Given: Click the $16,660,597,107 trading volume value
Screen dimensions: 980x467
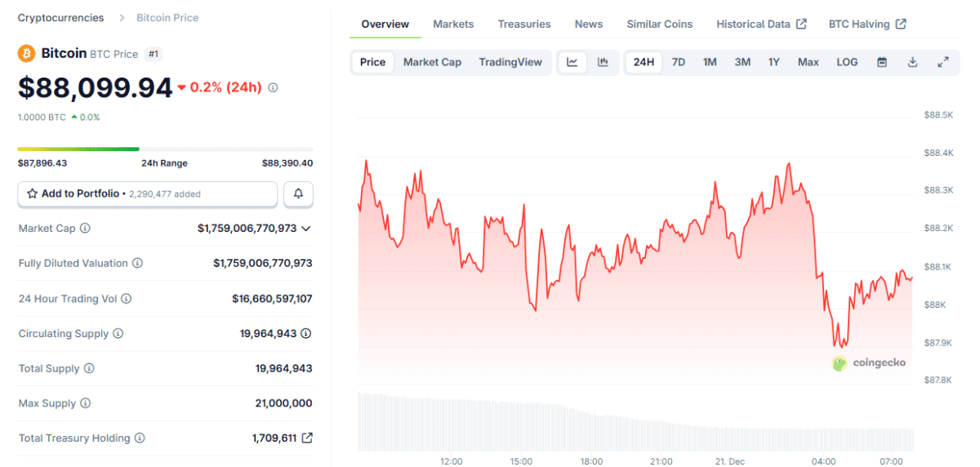Looking at the screenshot, I should pos(272,299).
